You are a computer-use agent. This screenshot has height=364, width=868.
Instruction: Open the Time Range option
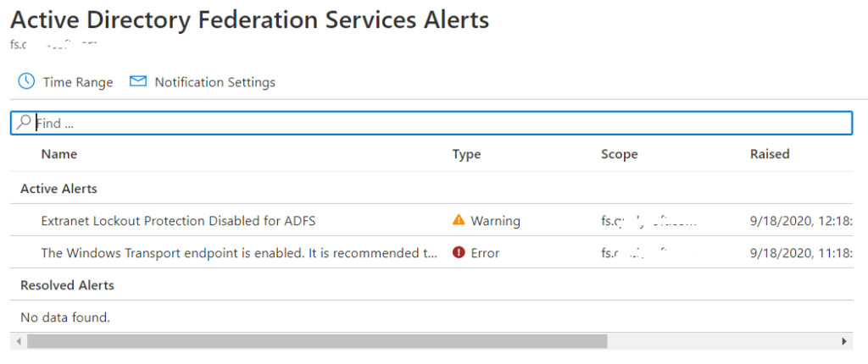click(77, 82)
